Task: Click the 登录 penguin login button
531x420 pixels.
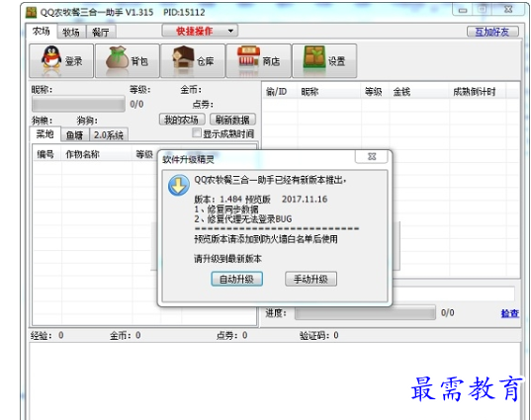Action: [61, 61]
